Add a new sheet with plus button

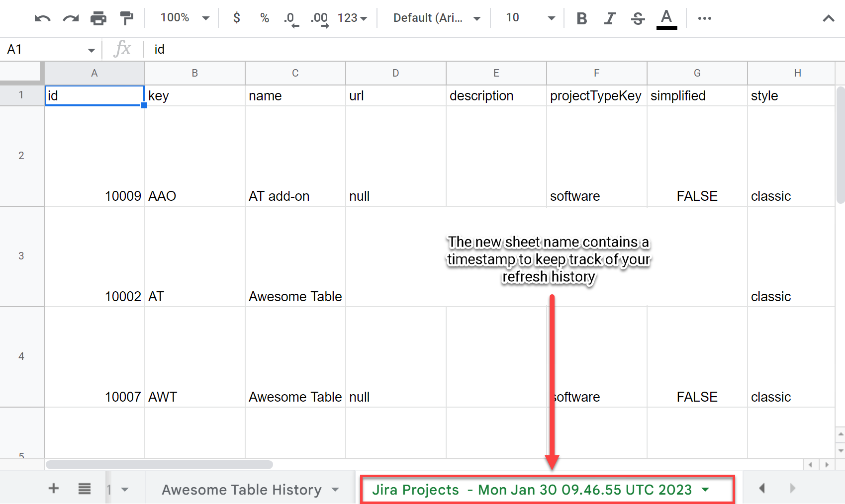point(54,489)
